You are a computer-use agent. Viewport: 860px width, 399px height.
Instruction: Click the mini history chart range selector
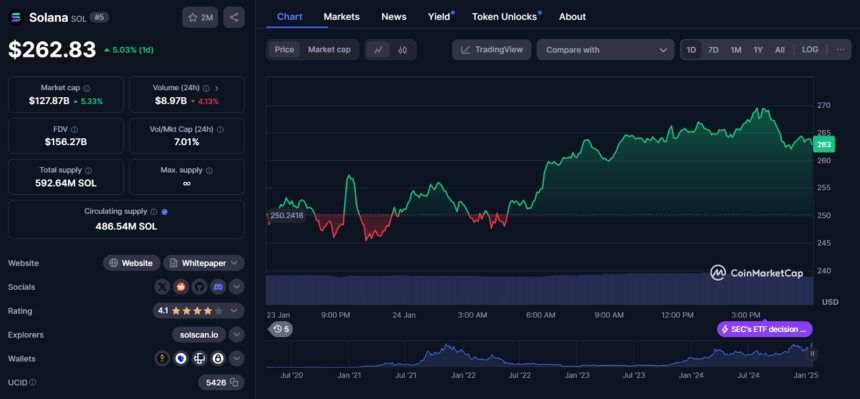point(539,354)
